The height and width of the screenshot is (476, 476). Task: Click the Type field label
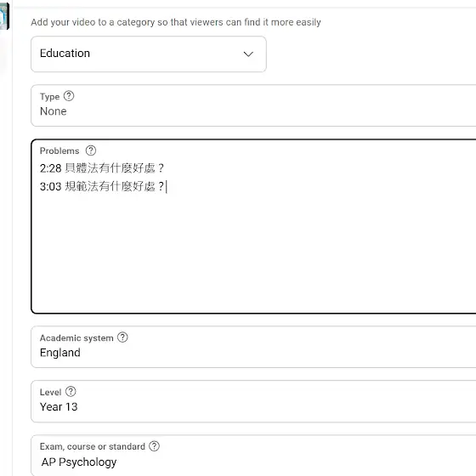49,97
